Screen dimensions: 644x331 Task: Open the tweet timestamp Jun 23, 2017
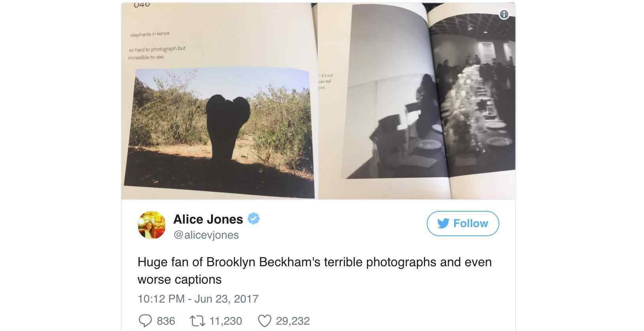point(198,299)
